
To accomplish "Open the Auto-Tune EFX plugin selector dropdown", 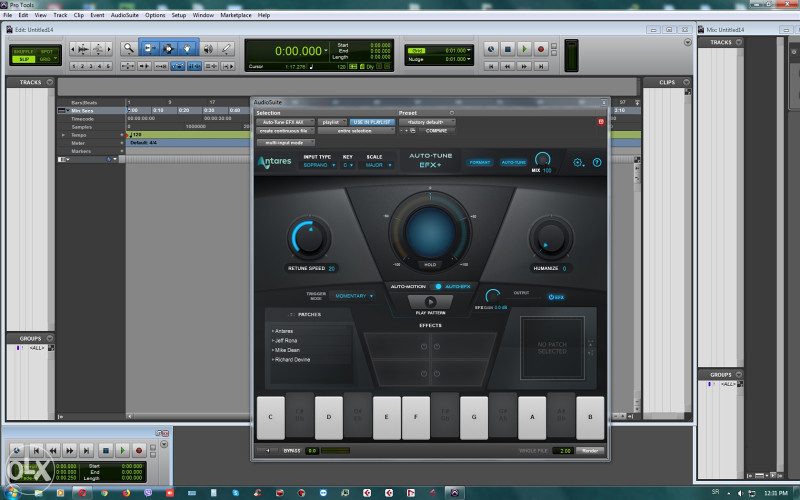I will click(x=285, y=122).
